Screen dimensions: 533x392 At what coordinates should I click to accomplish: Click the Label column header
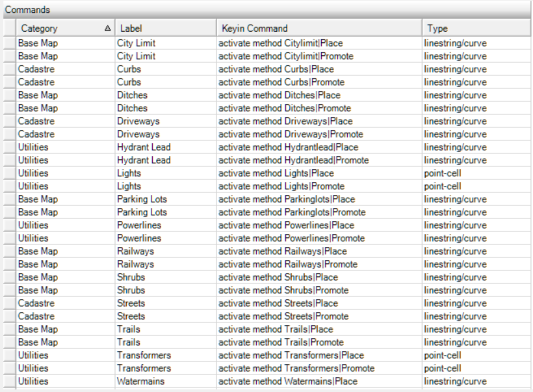(x=166, y=28)
